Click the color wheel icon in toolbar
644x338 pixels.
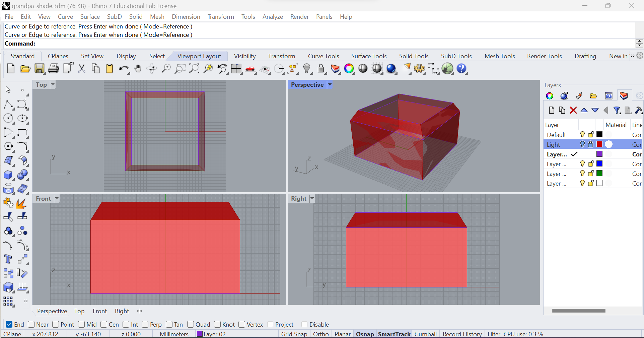click(x=349, y=69)
